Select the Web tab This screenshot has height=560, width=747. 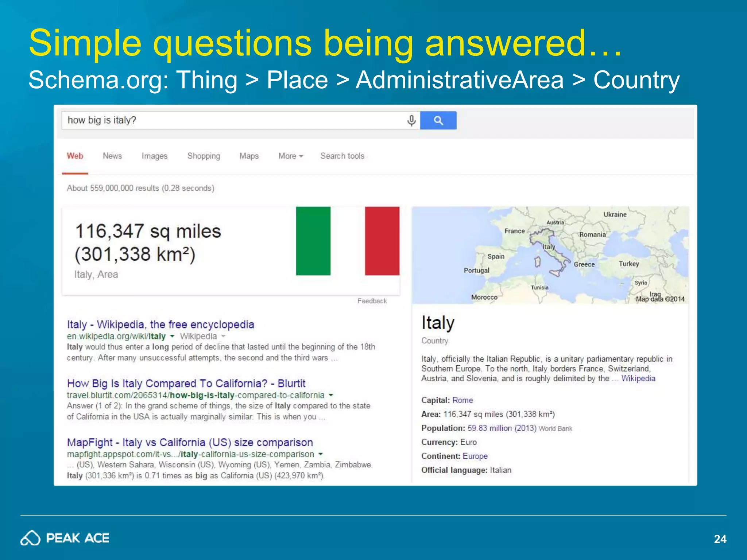pyautogui.click(x=75, y=156)
